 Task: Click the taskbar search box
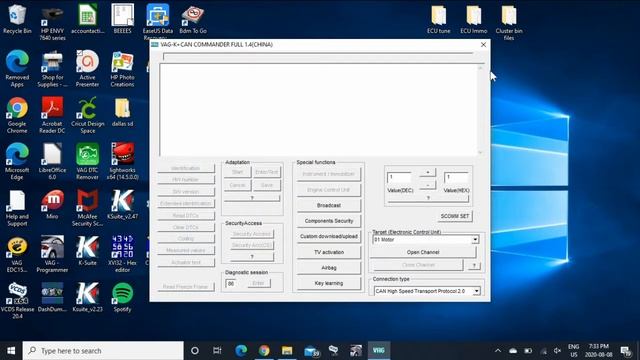pos(103,351)
